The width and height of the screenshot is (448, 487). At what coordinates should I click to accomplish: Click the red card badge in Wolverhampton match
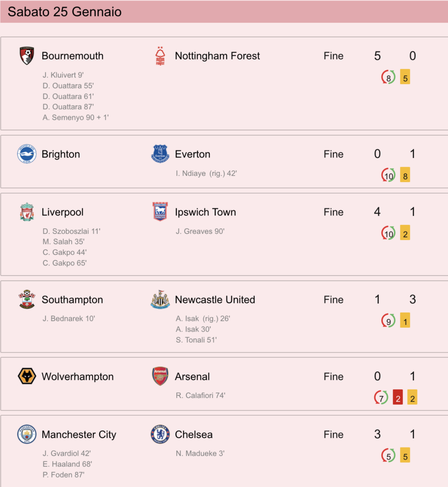tap(398, 398)
